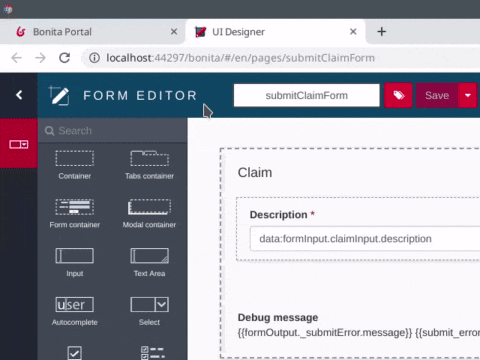Click the formOutput._submitError.message text
480x360 pixels.
(x=325, y=333)
